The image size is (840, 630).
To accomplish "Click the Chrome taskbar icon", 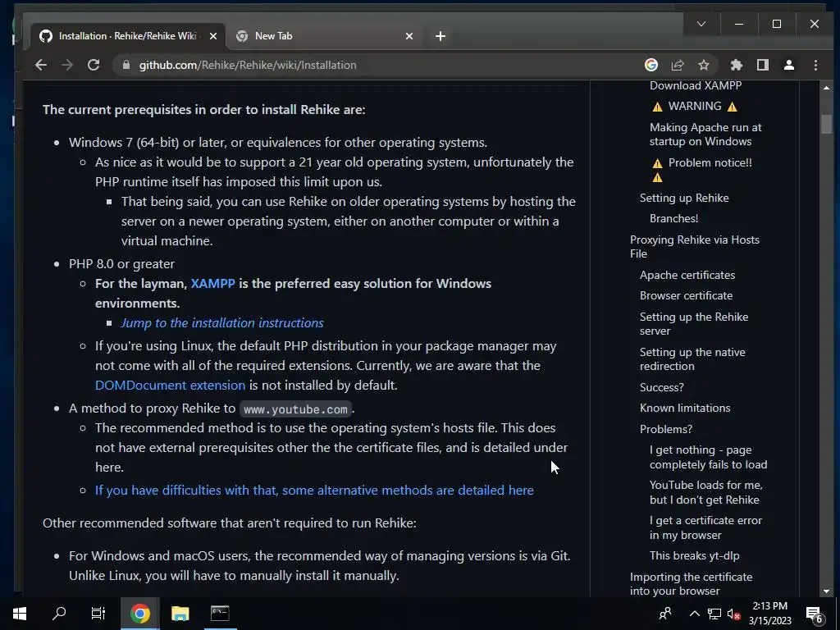I will click(x=139, y=614).
